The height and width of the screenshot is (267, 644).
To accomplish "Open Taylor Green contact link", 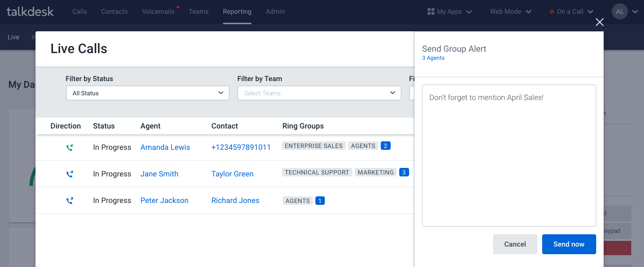I will coord(233,174).
